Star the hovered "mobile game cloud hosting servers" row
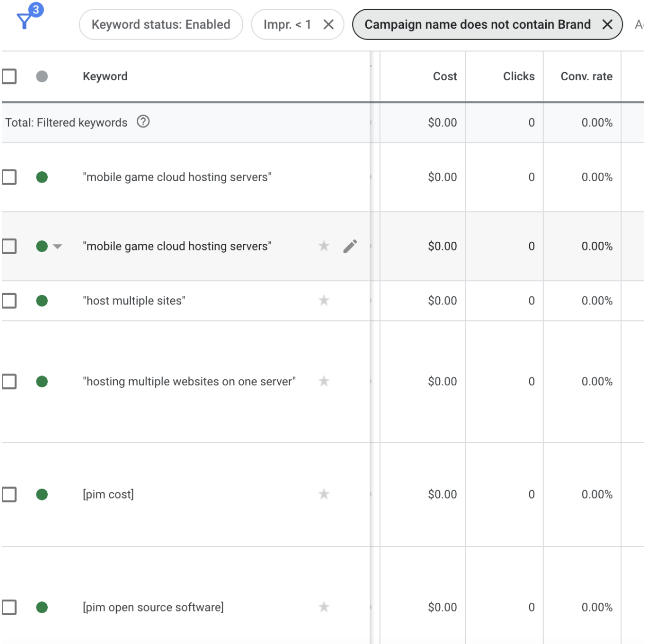The width and height of the screenshot is (646, 644). [x=324, y=246]
